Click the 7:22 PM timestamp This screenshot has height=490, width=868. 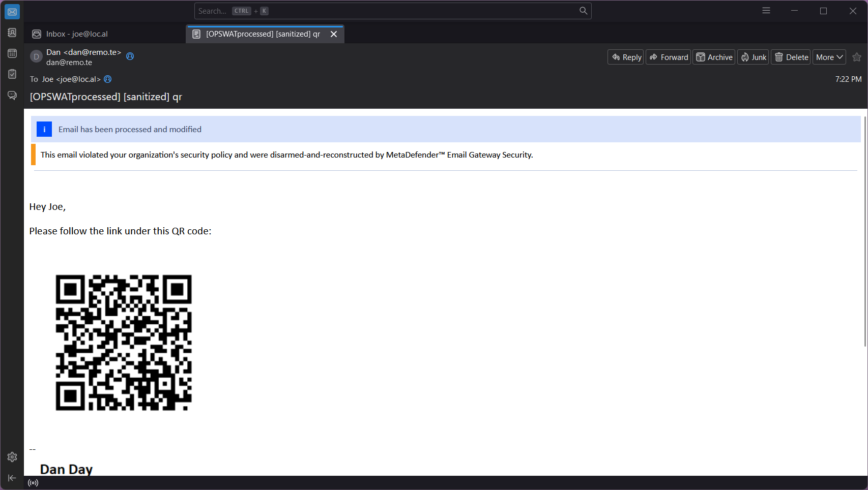tap(848, 79)
